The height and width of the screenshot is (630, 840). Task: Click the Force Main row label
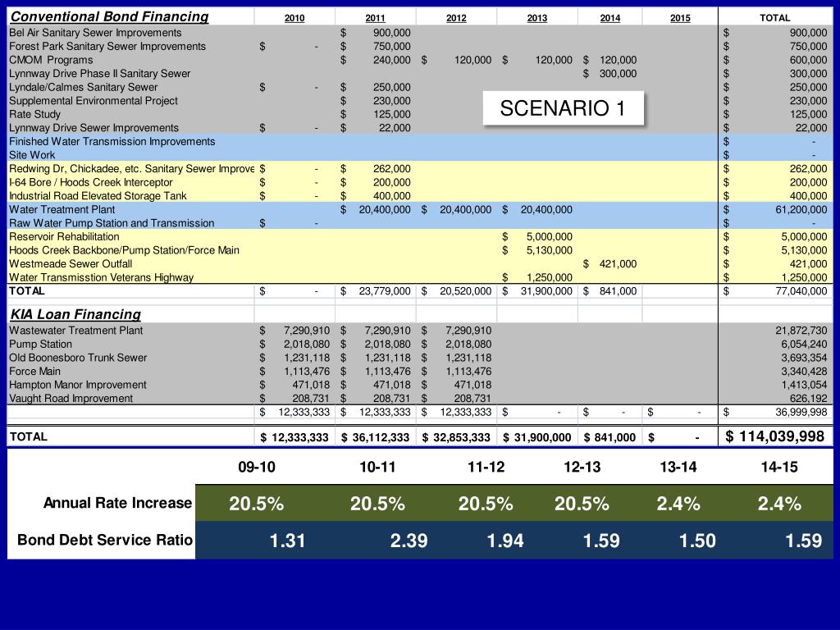(x=34, y=372)
